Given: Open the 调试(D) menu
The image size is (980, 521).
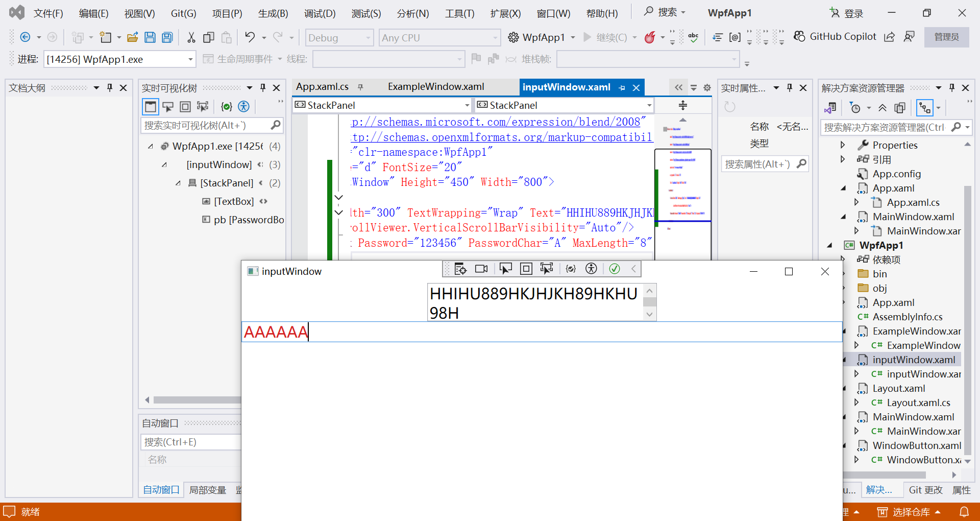Looking at the screenshot, I should coord(320,13).
